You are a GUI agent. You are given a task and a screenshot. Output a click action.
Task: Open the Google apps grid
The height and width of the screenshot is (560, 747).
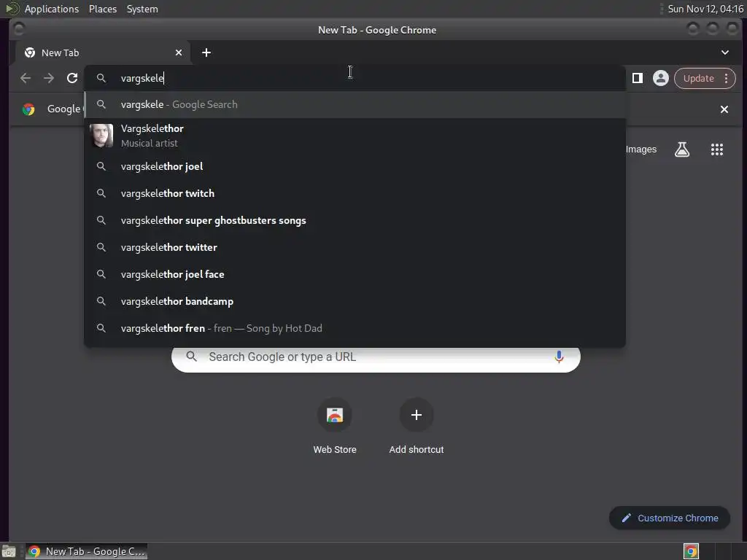(717, 149)
